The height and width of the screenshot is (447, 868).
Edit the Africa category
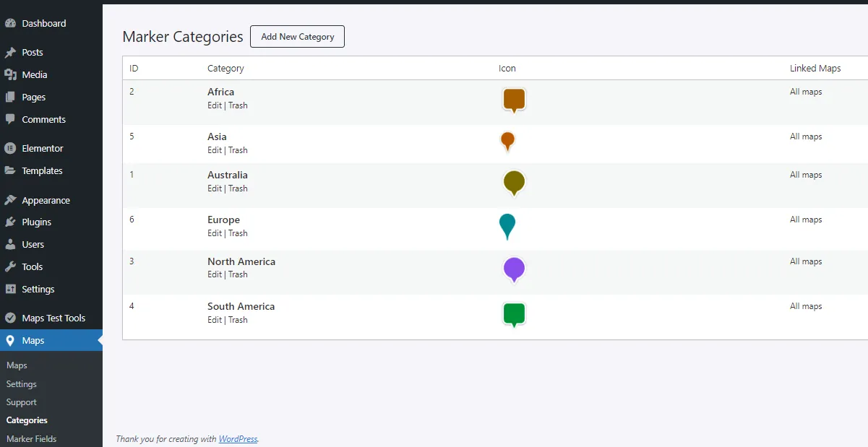point(215,105)
